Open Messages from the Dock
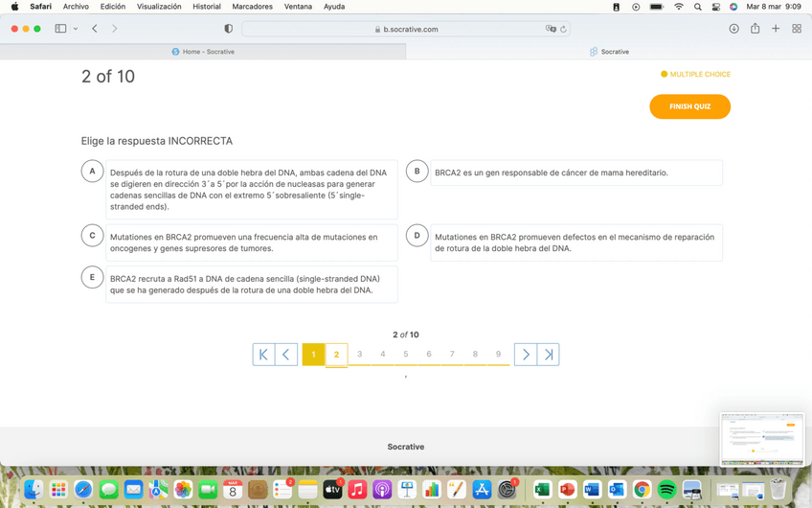The width and height of the screenshot is (812, 508). [x=109, y=490]
